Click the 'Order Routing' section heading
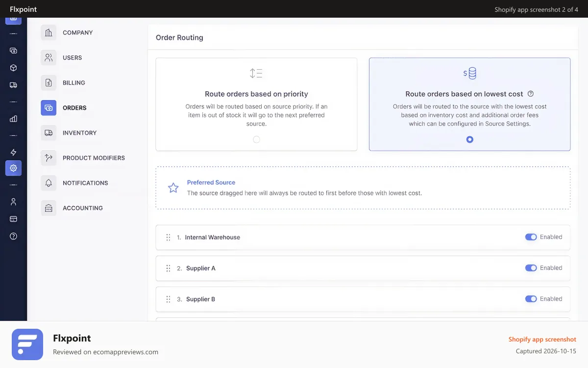The image size is (588, 368). pyautogui.click(x=179, y=38)
